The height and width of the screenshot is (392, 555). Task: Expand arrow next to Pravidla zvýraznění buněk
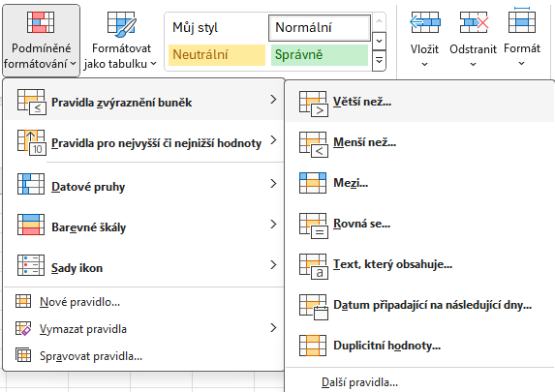click(273, 100)
